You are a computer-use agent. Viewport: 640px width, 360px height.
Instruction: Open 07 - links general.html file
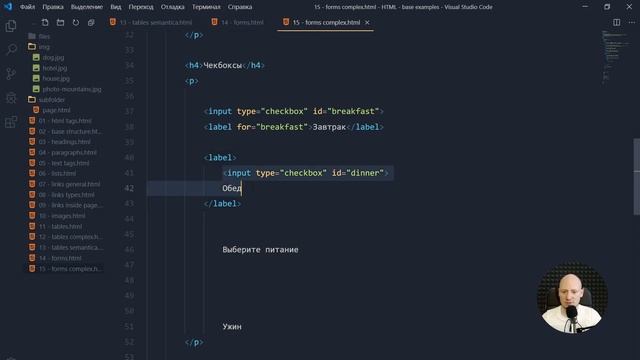point(69,184)
